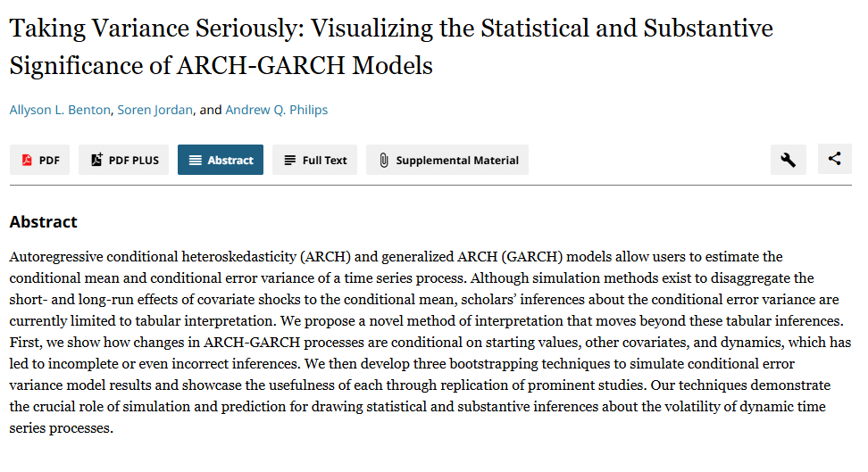Open the share options icon
868x472 pixels.
tap(834, 159)
